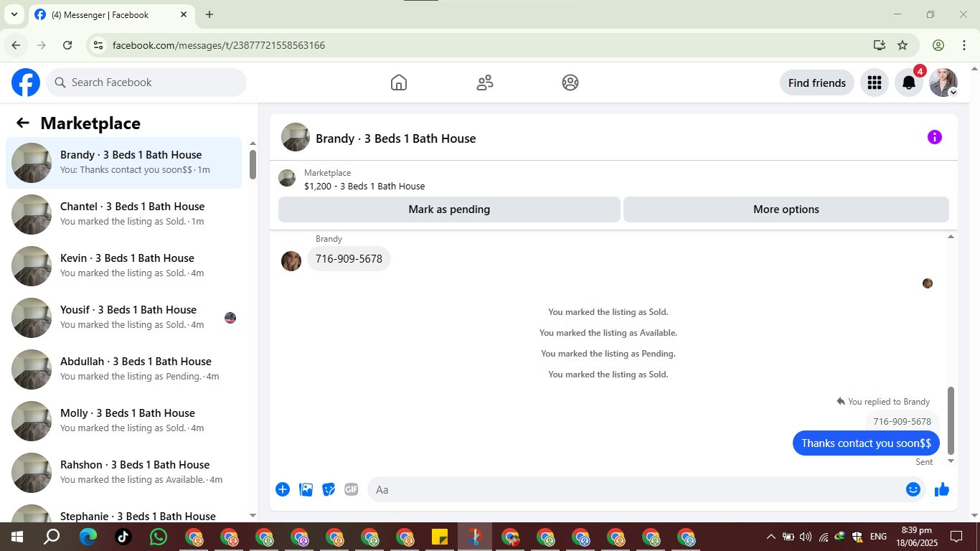The height and width of the screenshot is (551, 980).
Task: Select the Messenger | Facebook browser tab
Action: pyautogui.click(x=111, y=14)
